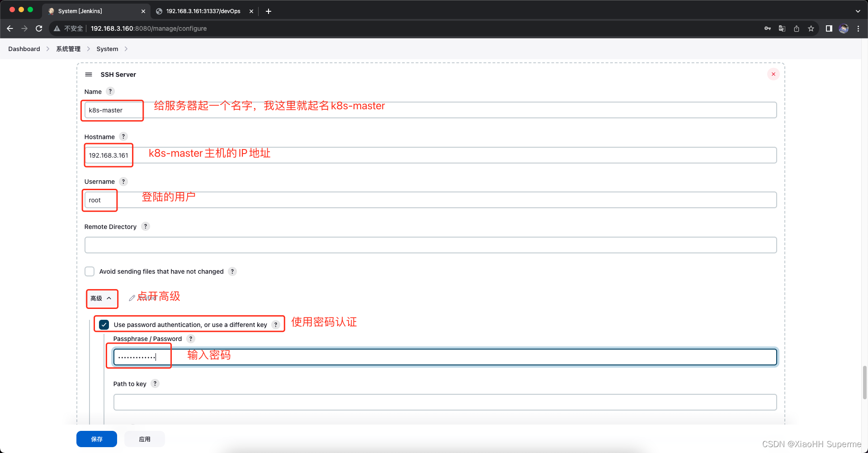Screen dimensions: 868x453
Task: Toggle the browser side panel icon
Action: click(829, 28)
